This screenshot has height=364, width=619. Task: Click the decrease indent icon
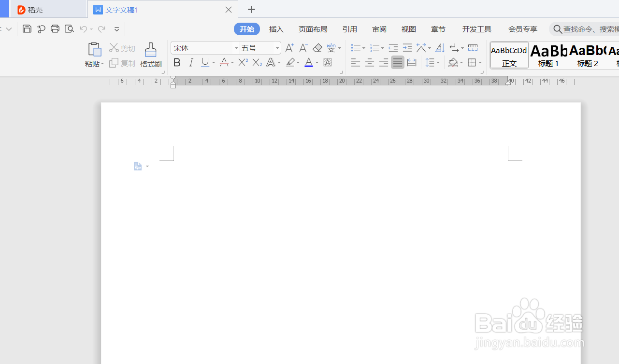pyautogui.click(x=393, y=48)
